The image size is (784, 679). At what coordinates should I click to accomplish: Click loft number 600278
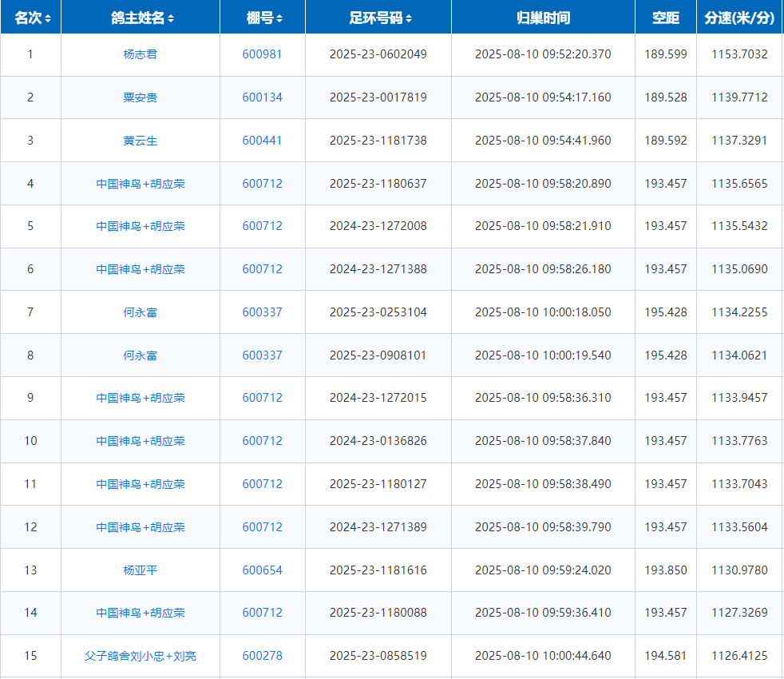262,656
